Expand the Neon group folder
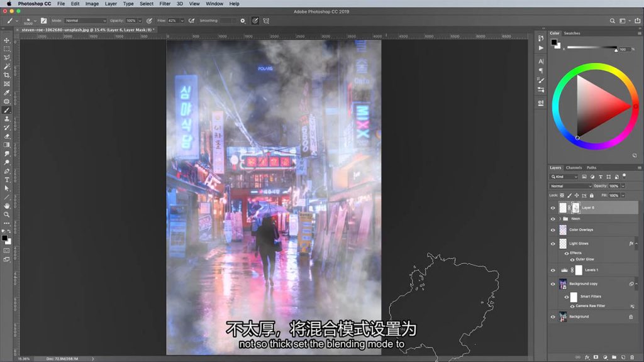 point(560,219)
